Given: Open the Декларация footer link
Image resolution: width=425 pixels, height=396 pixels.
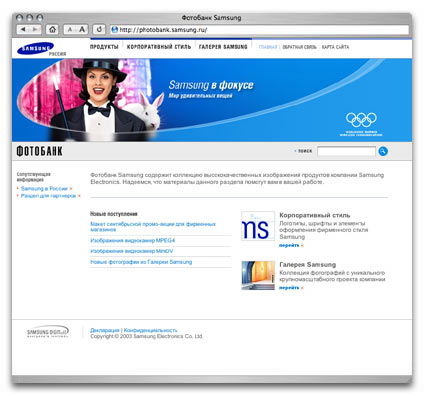Looking at the screenshot, I should 105,330.
